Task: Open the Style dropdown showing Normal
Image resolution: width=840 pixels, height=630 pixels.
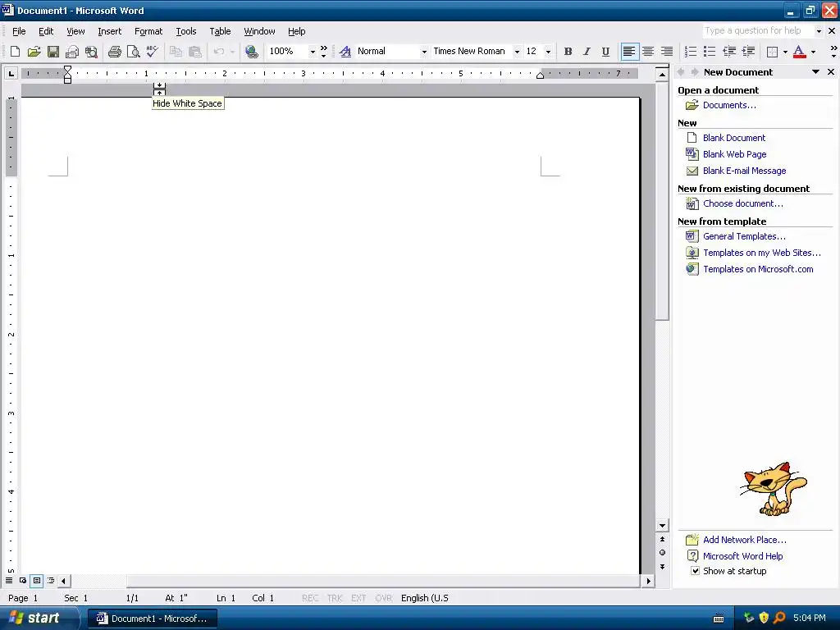Action: (x=424, y=52)
